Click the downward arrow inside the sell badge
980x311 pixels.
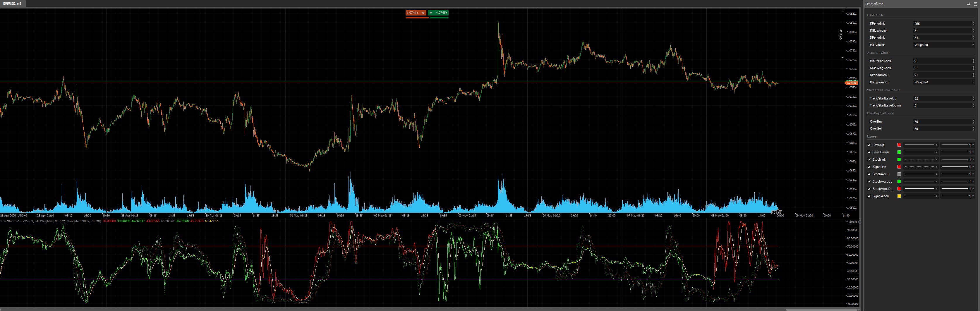tap(423, 13)
